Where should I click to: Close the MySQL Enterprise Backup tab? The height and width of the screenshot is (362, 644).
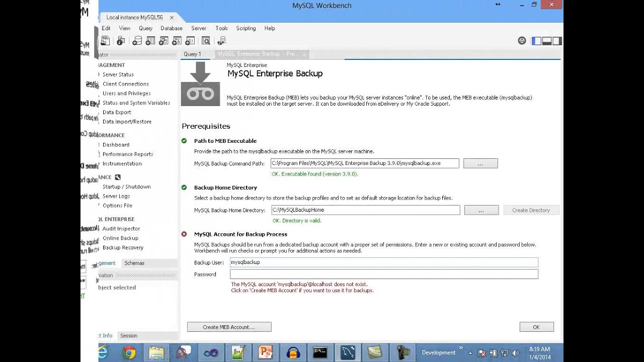[x=304, y=54]
